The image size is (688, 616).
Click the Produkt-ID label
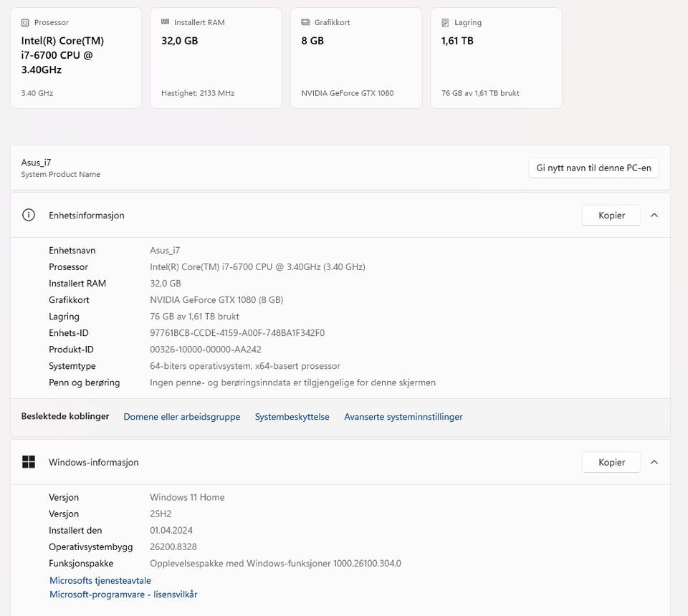[x=71, y=350]
